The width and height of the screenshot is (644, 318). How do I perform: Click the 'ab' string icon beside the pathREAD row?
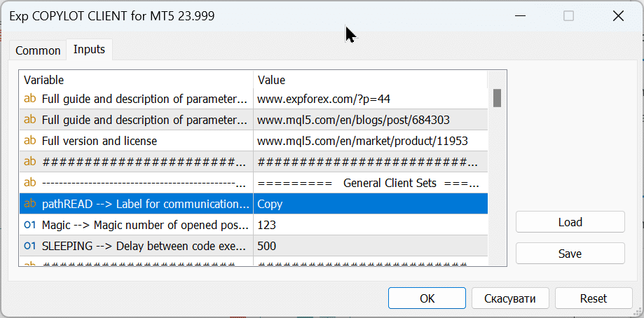(30, 204)
